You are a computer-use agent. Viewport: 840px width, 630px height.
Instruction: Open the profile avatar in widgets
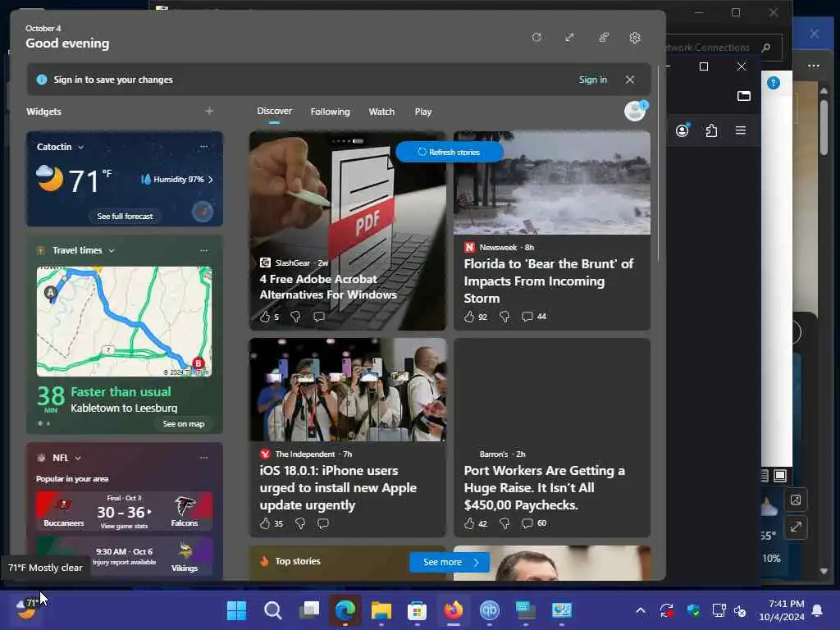(636, 111)
